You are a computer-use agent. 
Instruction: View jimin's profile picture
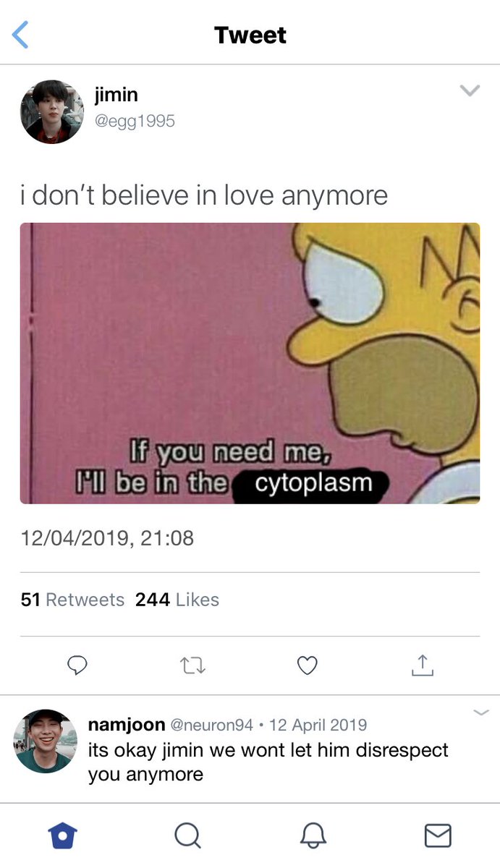coord(52,111)
